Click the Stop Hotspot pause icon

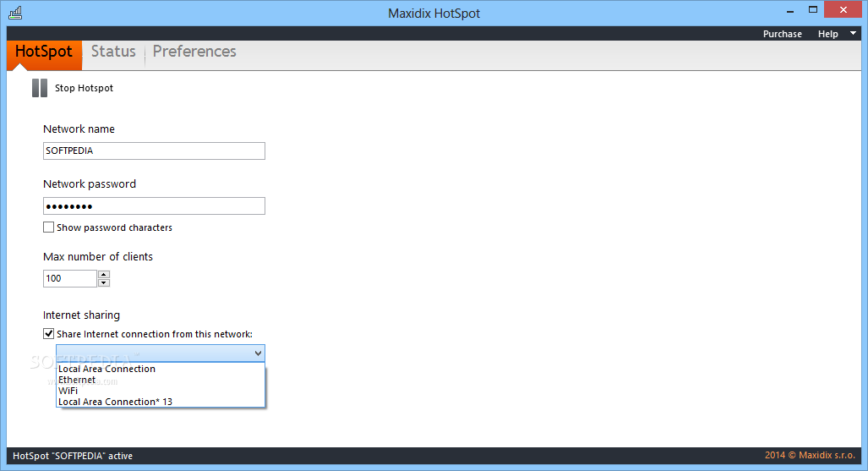tap(40, 88)
